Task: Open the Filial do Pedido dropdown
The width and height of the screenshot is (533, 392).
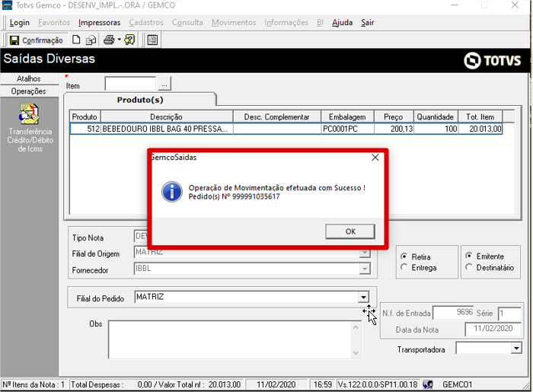Action: [363, 297]
